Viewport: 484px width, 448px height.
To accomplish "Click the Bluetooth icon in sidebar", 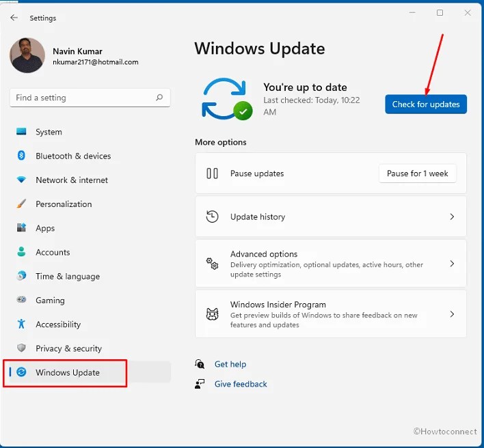I will click(21, 156).
